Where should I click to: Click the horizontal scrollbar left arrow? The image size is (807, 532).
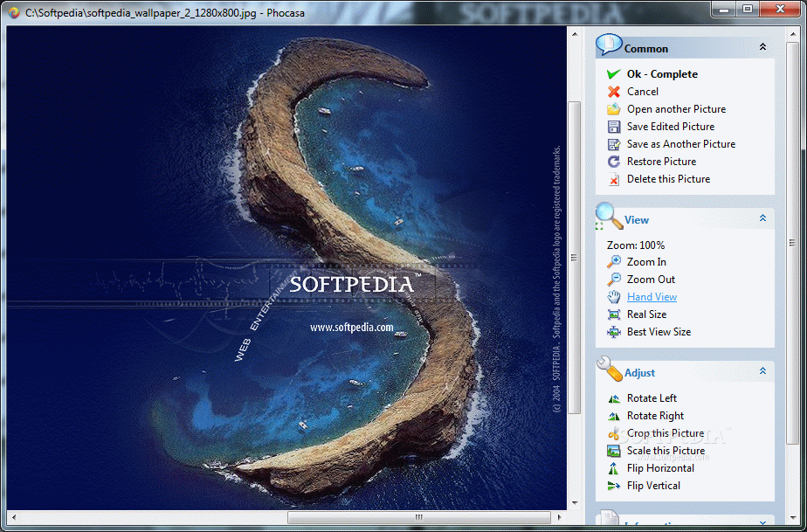tap(13, 517)
